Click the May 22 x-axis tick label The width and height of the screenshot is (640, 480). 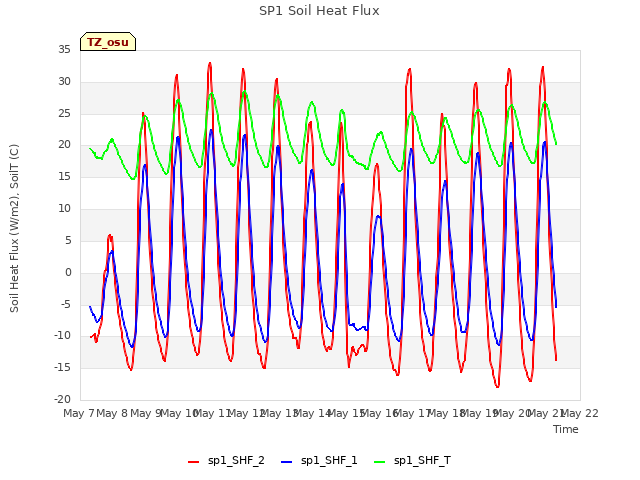580,413
